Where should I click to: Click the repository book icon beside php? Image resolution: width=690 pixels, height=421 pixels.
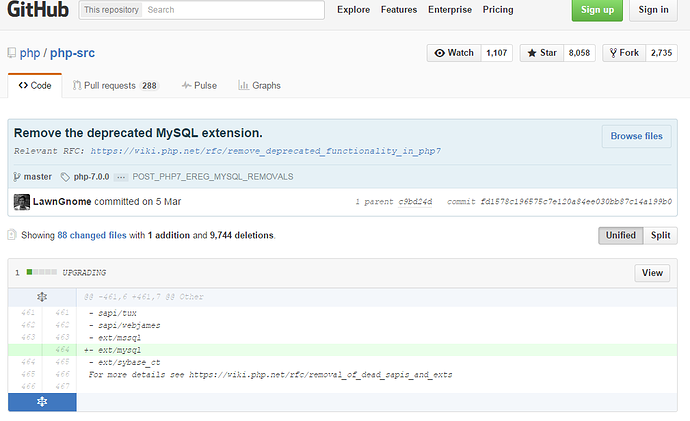click(12, 53)
